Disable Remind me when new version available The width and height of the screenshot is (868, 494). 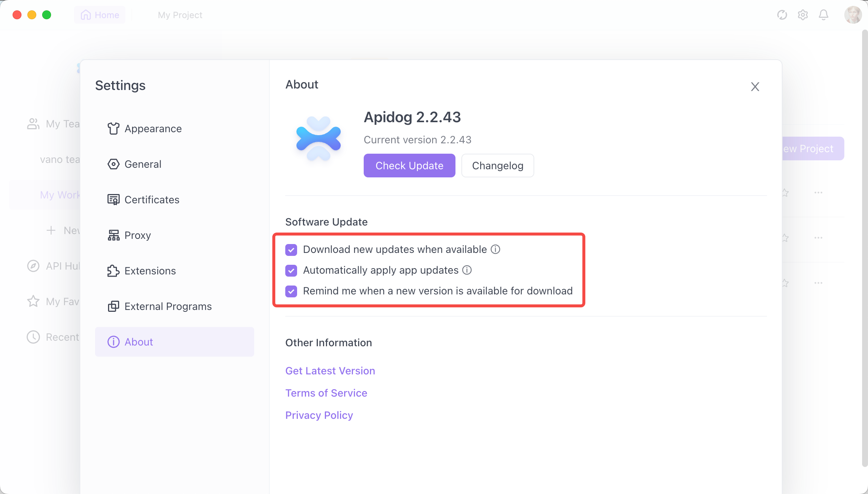tap(291, 291)
